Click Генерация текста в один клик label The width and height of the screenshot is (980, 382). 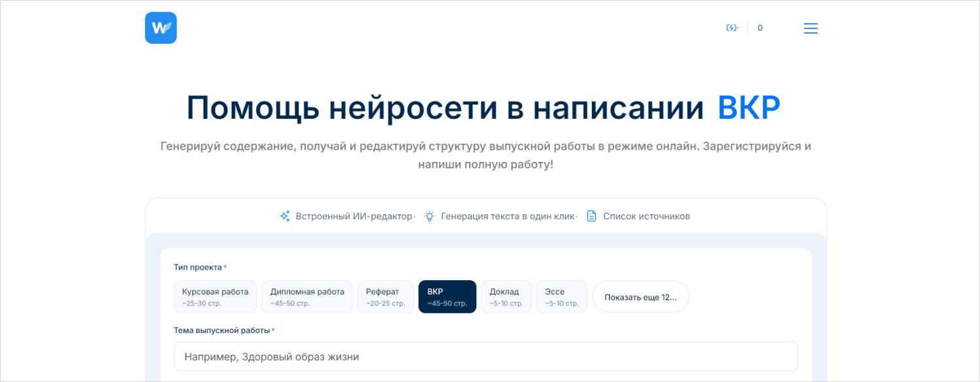click(508, 216)
